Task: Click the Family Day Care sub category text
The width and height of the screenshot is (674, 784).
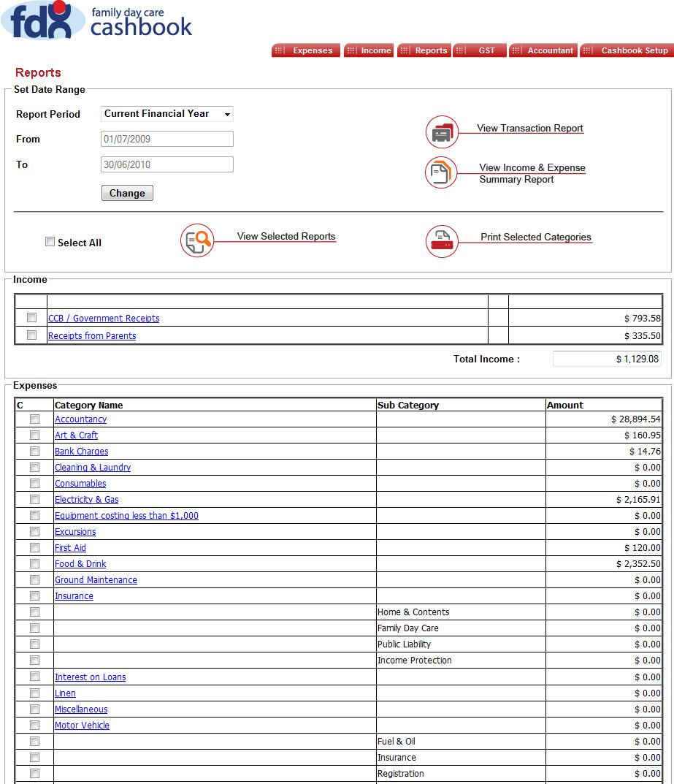Action: click(x=408, y=628)
